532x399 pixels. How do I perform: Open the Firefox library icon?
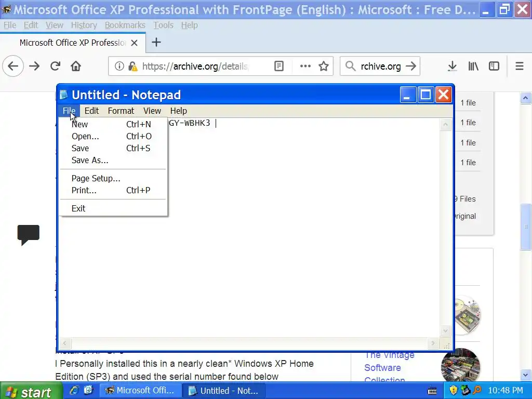[473, 66]
